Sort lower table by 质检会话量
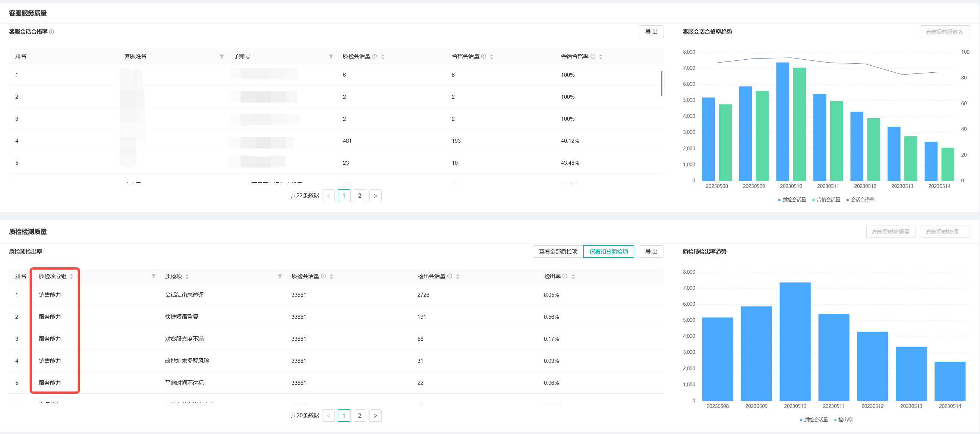The image size is (980, 434). coord(331,277)
